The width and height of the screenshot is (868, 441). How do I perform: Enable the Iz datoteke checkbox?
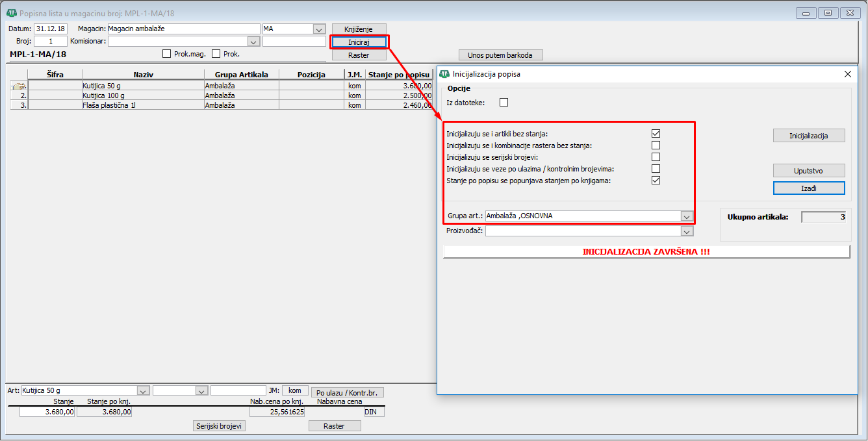[504, 103]
